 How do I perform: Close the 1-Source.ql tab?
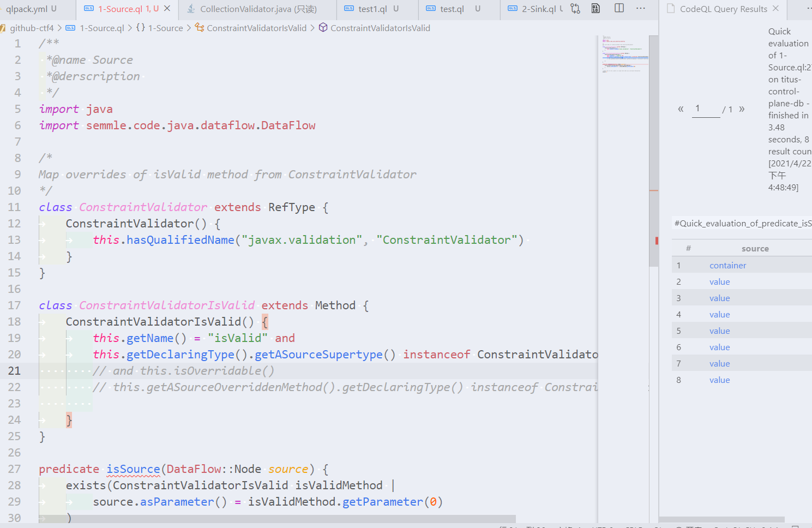click(x=167, y=9)
